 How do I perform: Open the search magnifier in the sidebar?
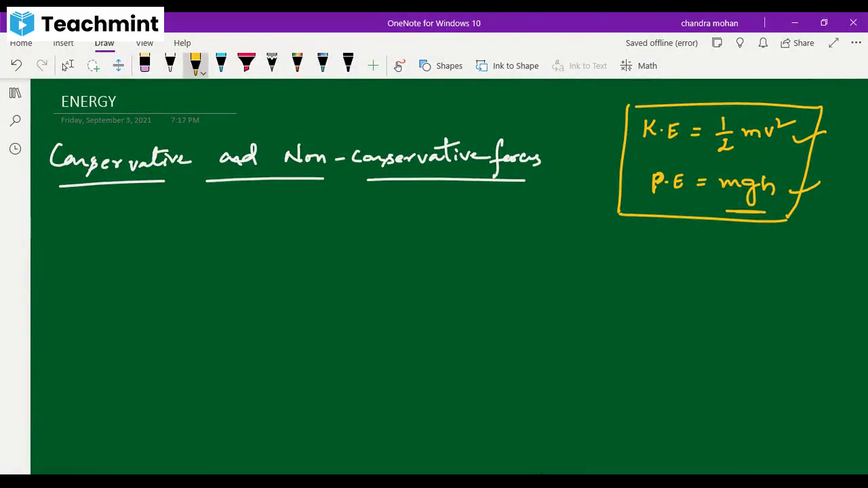click(15, 121)
